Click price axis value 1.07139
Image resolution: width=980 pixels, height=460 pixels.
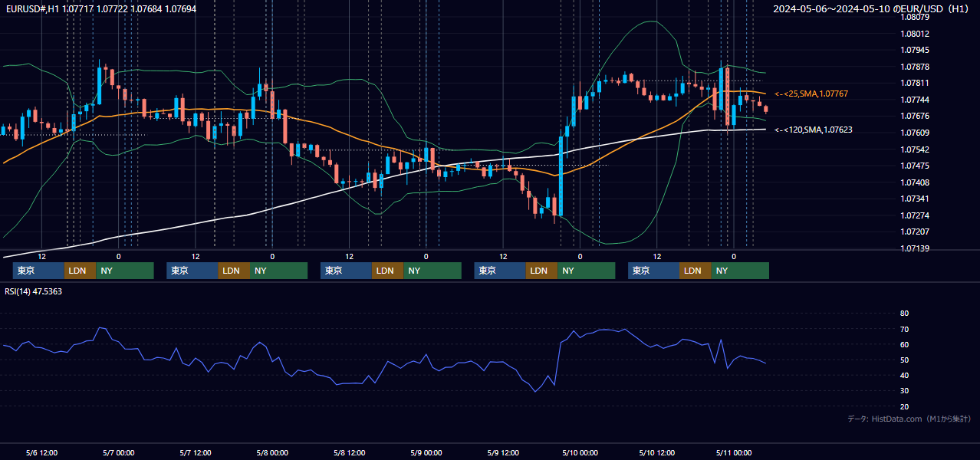(x=915, y=248)
